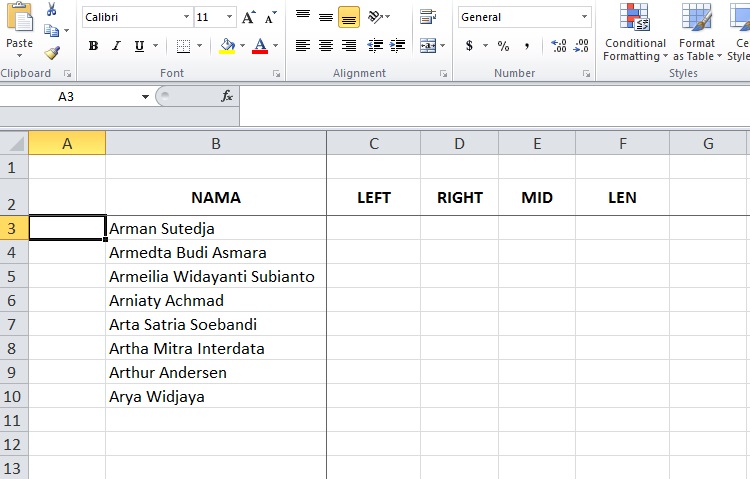Click the MID header cell
This screenshot has height=479, width=750.
pyautogui.click(x=537, y=197)
